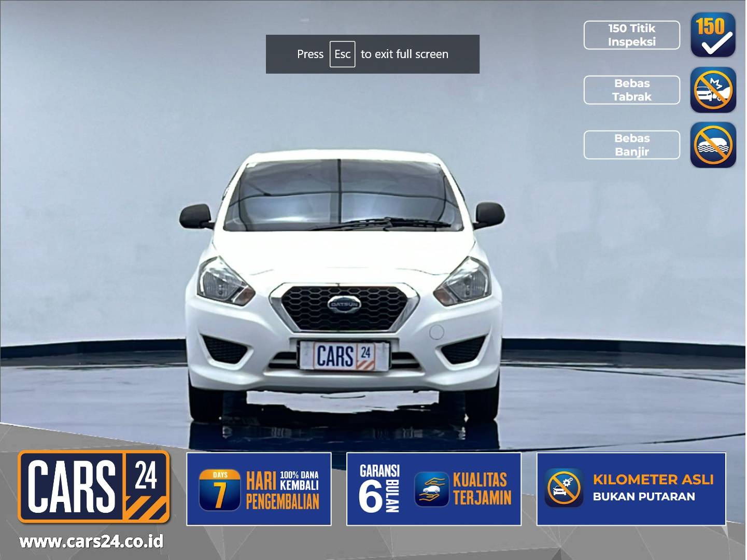Click the 100% Dana Kembali text
Image resolution: width=747 pixels, height=560 pixels.
pos(299,481)
